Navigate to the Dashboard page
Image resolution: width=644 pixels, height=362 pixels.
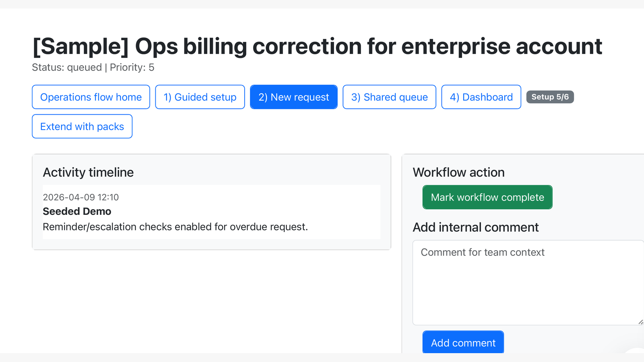point(481,97)
